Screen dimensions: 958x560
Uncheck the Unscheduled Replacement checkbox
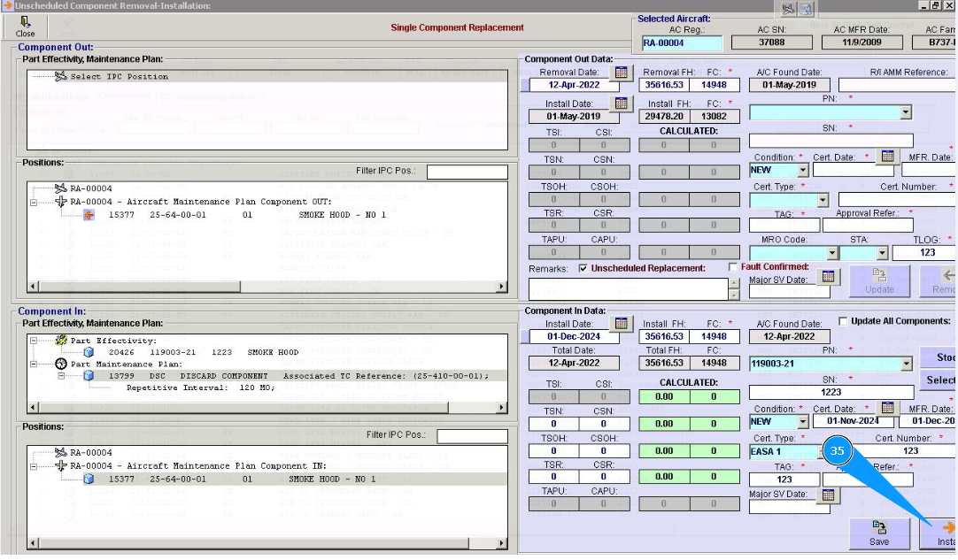583,268
